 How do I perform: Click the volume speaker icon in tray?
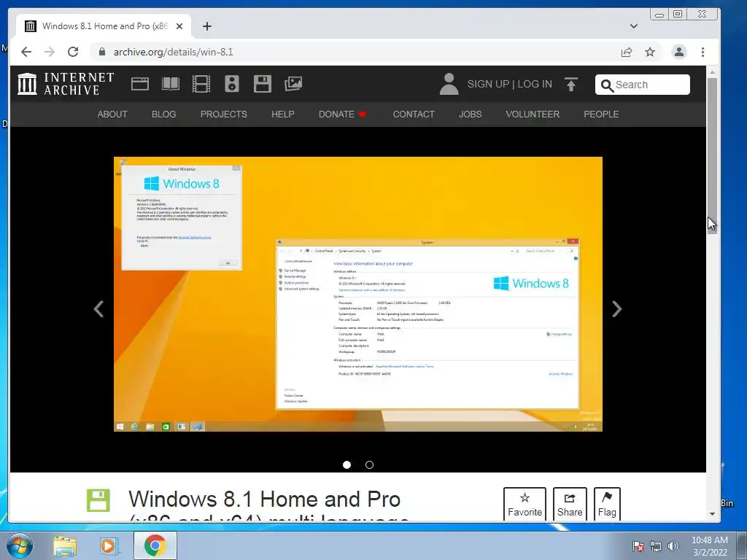tap(673, 546)
